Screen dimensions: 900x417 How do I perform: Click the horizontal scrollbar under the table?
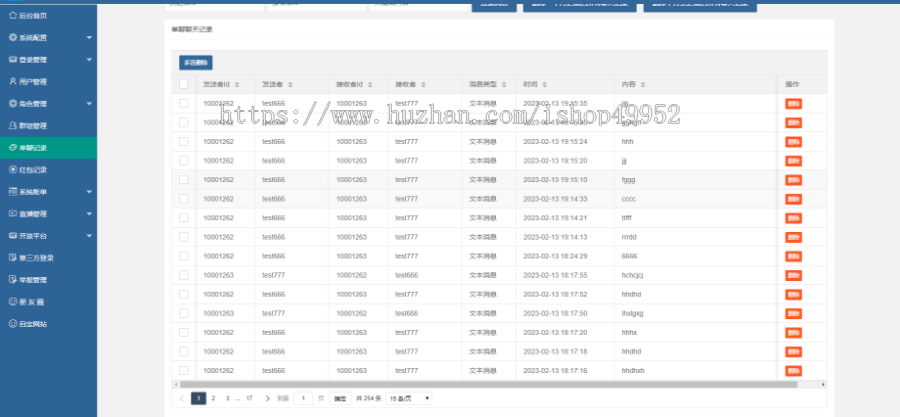(488, 384)
